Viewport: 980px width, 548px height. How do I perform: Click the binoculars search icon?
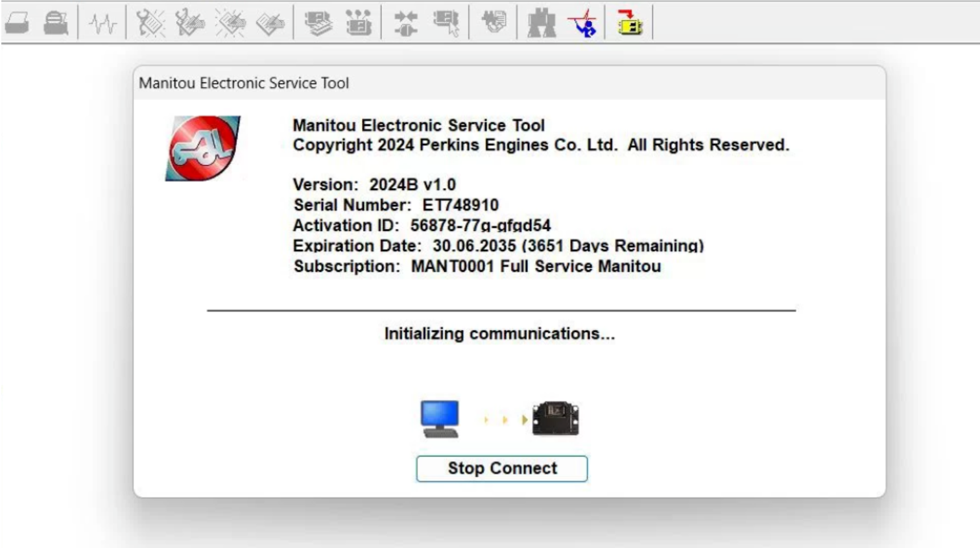(542, 23)
